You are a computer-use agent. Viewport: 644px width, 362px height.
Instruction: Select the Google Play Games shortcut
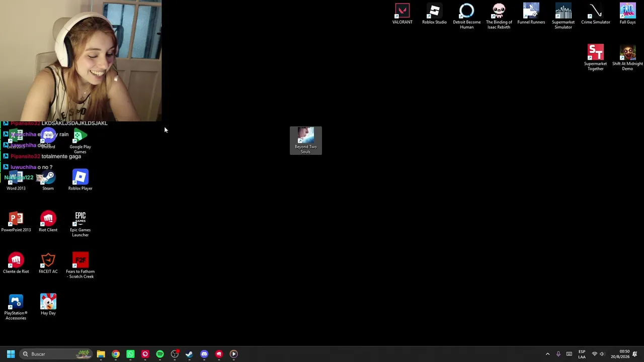pos(80,141)
